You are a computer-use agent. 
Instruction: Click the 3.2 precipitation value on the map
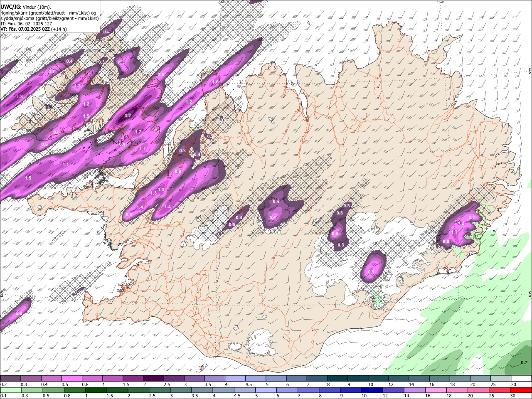(128, 116)
